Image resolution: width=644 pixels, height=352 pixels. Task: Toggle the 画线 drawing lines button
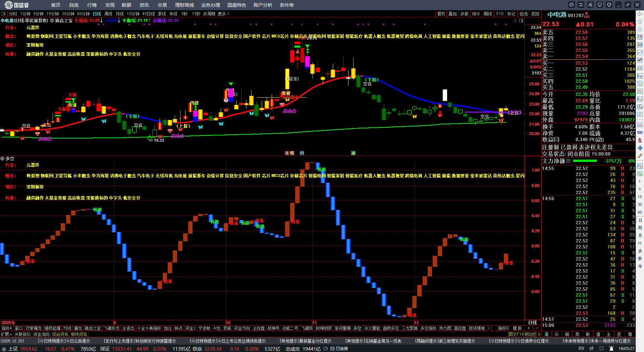pos(488,14)
